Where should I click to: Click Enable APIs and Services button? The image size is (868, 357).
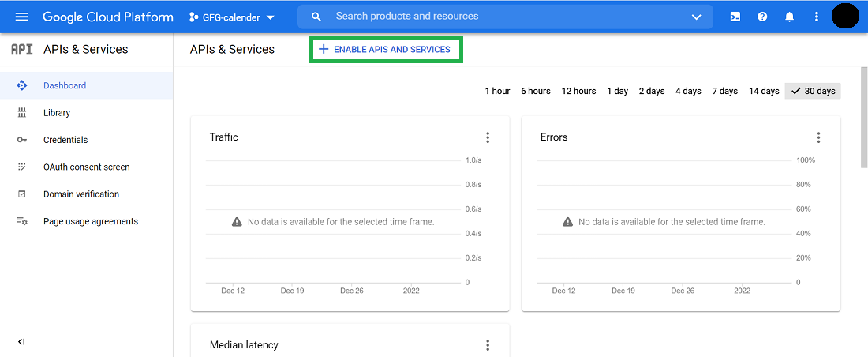click(x=385, y=50)
